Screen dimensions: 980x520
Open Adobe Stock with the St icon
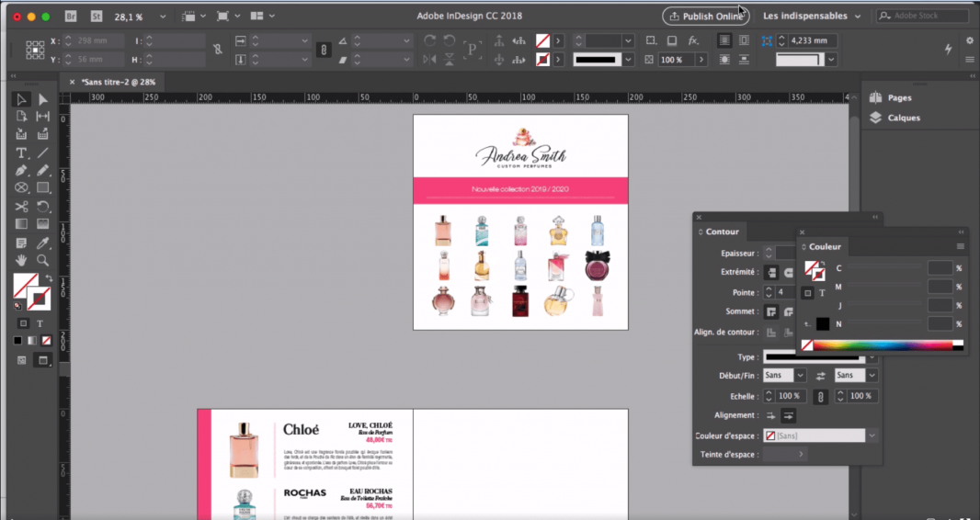tap(96, 17)
